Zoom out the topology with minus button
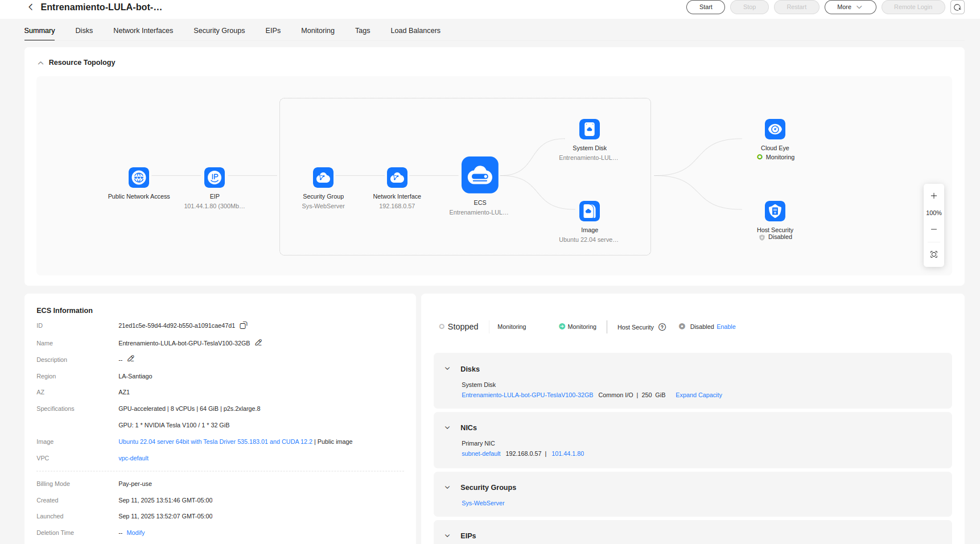Viewport: 980px width, 544px height. click(934, 229)
